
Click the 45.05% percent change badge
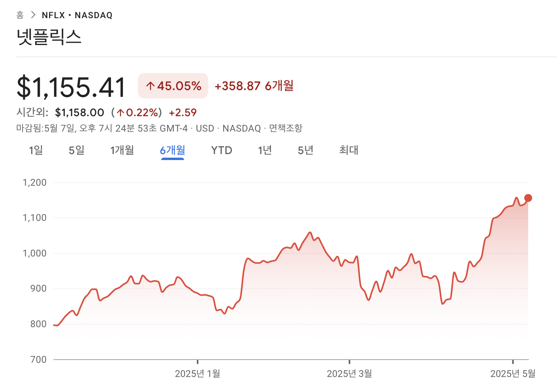173,86
